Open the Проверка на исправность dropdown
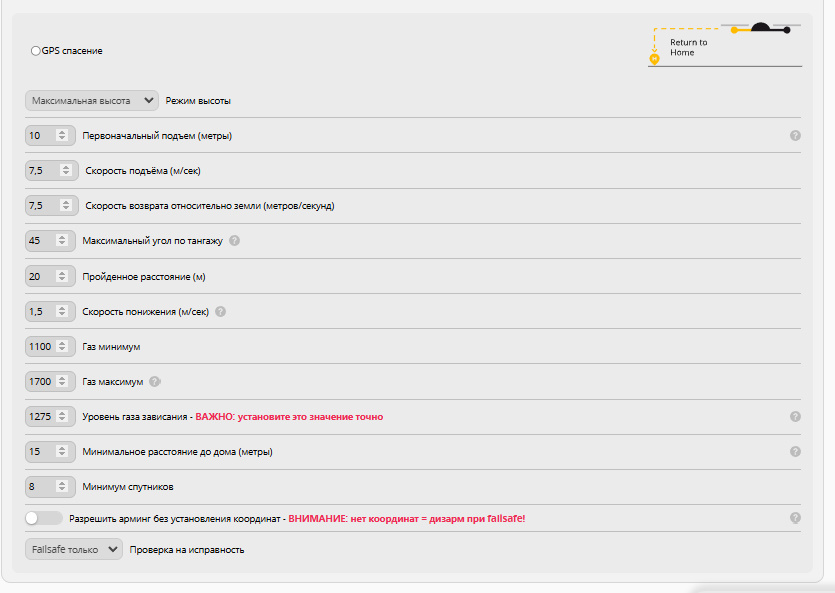Screen dimensions: 835x593 pyautogui.click(x=74, y=549)
